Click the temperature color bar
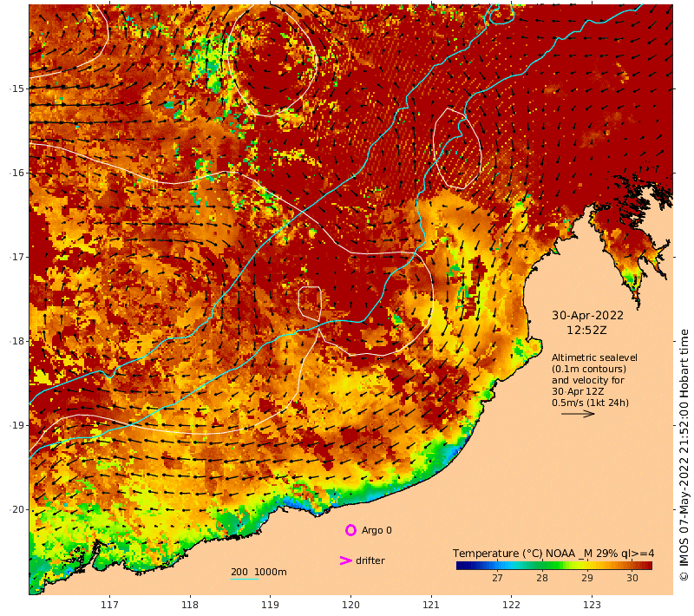Viewport: 694px width, 616px height. pyautogui.click(x=554, y=566)
